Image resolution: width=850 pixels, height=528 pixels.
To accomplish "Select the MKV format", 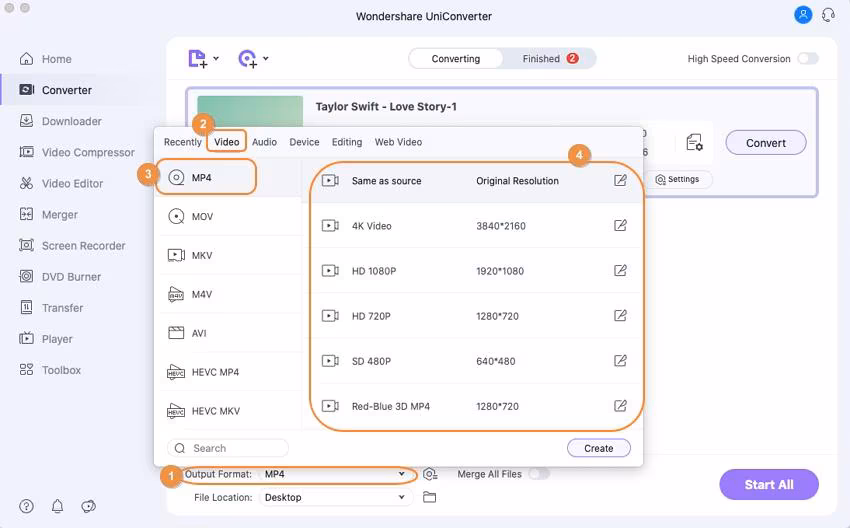I will (230, 255).
